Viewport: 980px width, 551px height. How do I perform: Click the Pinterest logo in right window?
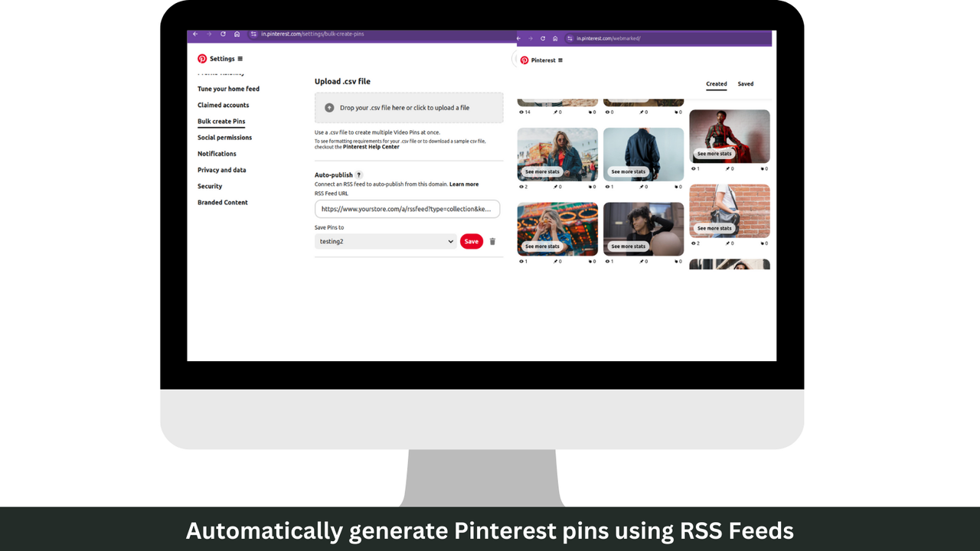tap(524, 60)
